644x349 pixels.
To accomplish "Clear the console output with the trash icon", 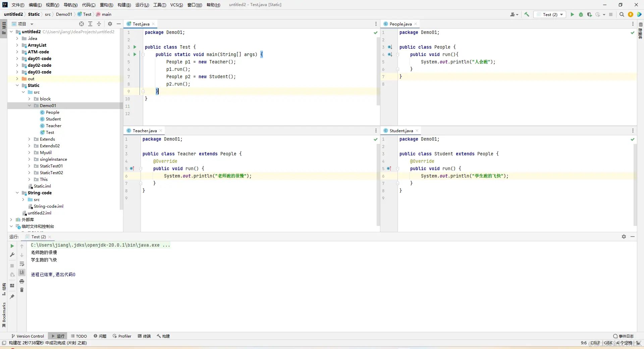I will [x=22, y=290].
